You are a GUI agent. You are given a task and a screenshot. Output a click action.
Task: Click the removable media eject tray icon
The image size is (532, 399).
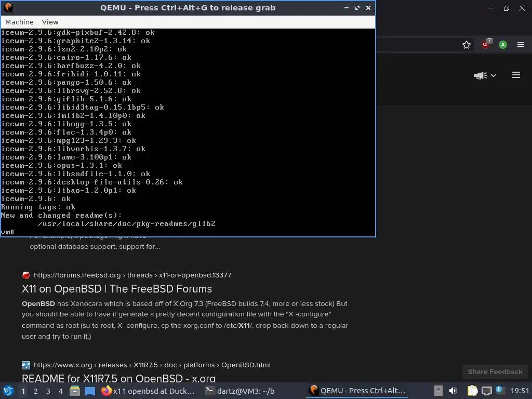tap(438, 391)
